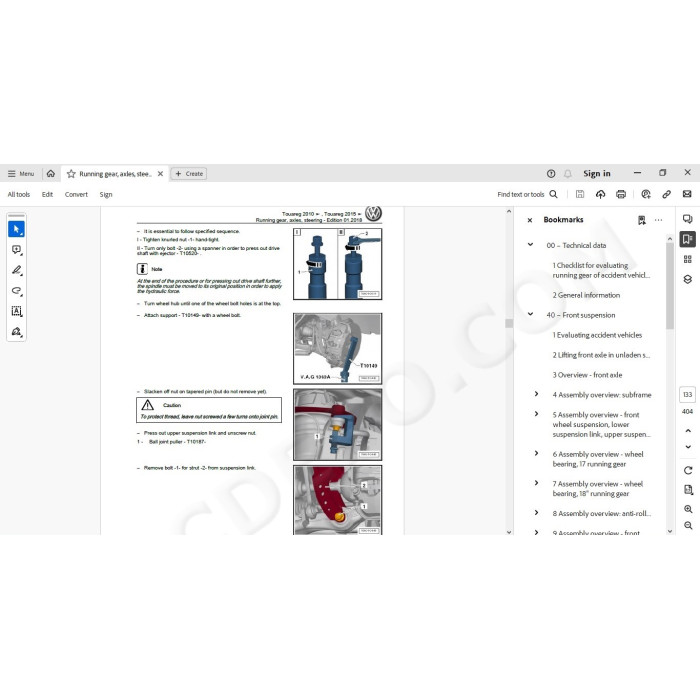700x700 pixels.
Task: Go to next page down arrow
Action: point(688,447)
